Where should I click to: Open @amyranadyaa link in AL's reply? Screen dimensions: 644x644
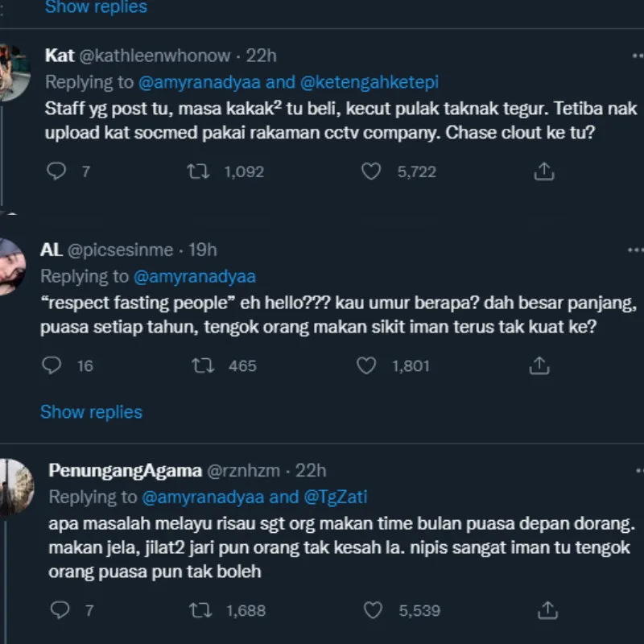click(x=194, y=276)
